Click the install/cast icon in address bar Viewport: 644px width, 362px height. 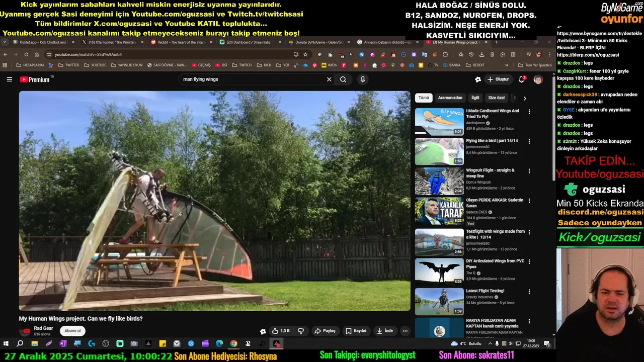pos(296,54)
